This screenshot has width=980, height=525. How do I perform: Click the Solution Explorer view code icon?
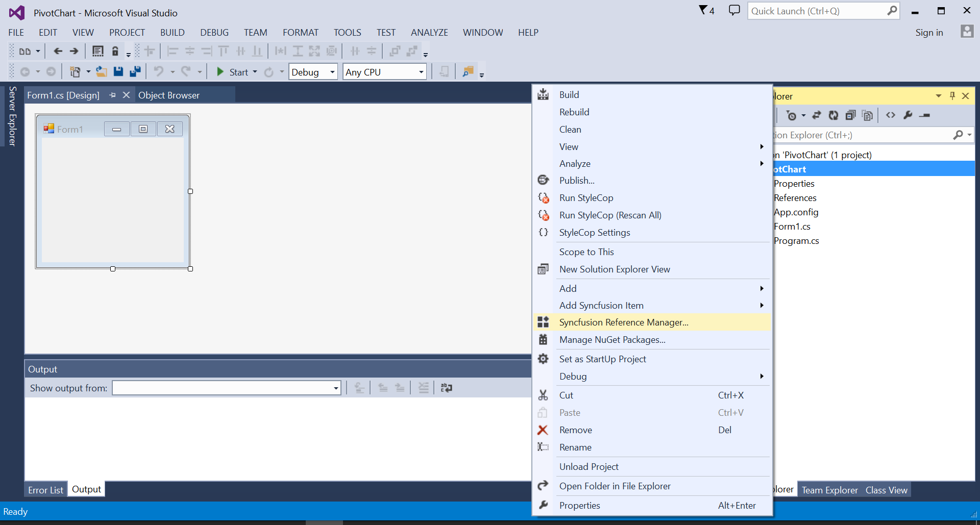[891, 115]
